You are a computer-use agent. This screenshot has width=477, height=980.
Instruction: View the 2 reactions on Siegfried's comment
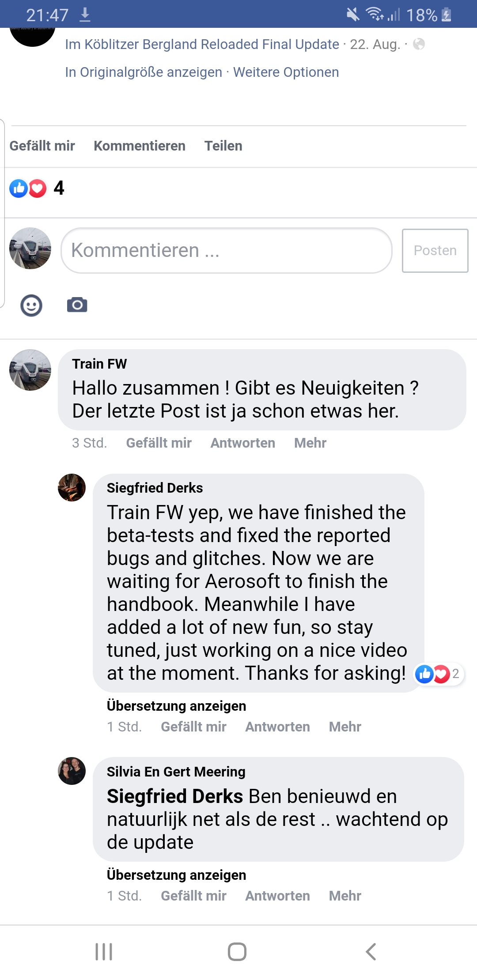(x=438, y=674)
